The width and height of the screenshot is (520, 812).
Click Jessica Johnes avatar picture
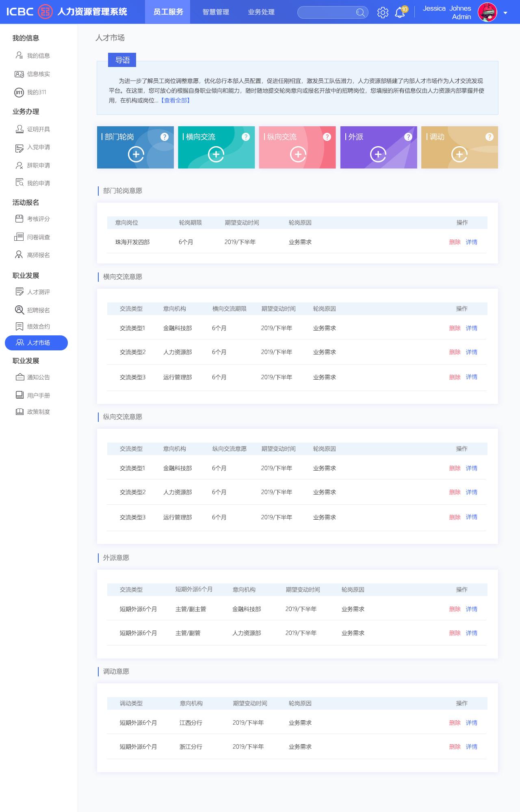coord(487,12)
